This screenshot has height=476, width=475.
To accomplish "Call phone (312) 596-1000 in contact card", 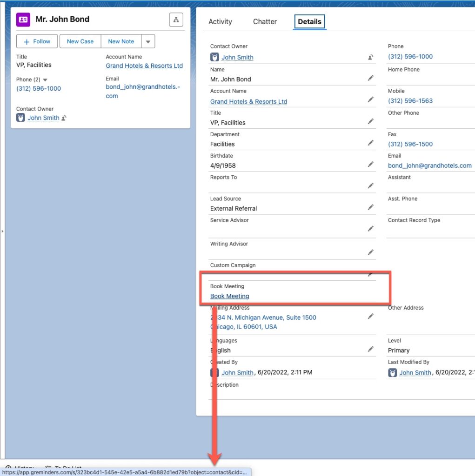I will (x=38, y=88).
